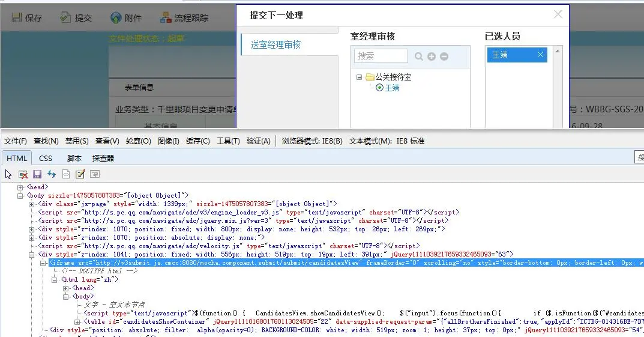
Task: Click the clear browser cache icon
Action: pyautogui.click(x=23, y=174)
